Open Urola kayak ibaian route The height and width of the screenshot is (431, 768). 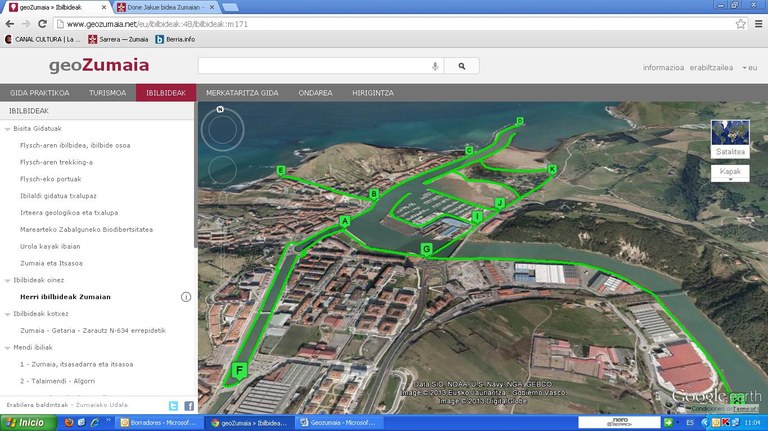(50, 246)
